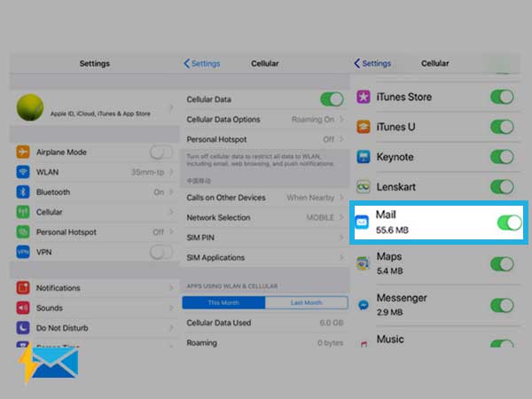
Task: Open SIM PIN chevron
Action: 341,238
